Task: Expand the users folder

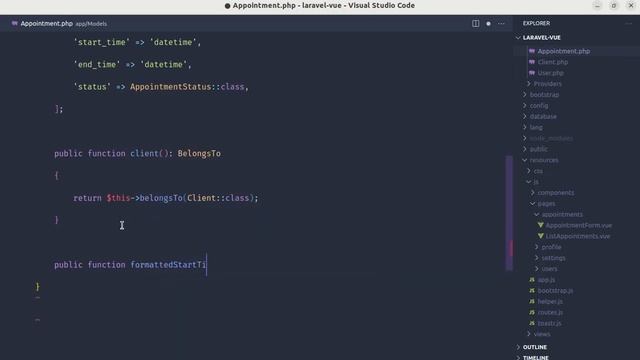Action: tap(537, 269)
